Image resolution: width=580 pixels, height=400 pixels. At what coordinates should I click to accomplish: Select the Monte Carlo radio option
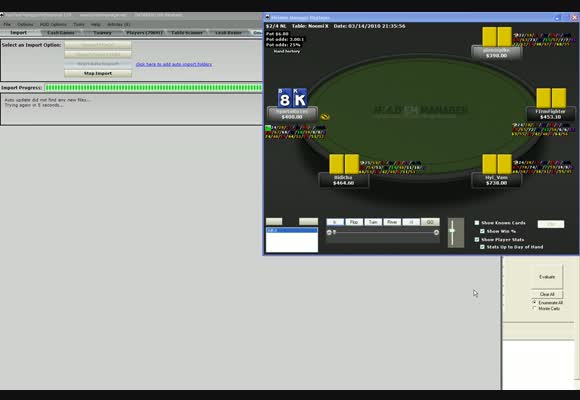pyautogui.click(x=535, y=308)
